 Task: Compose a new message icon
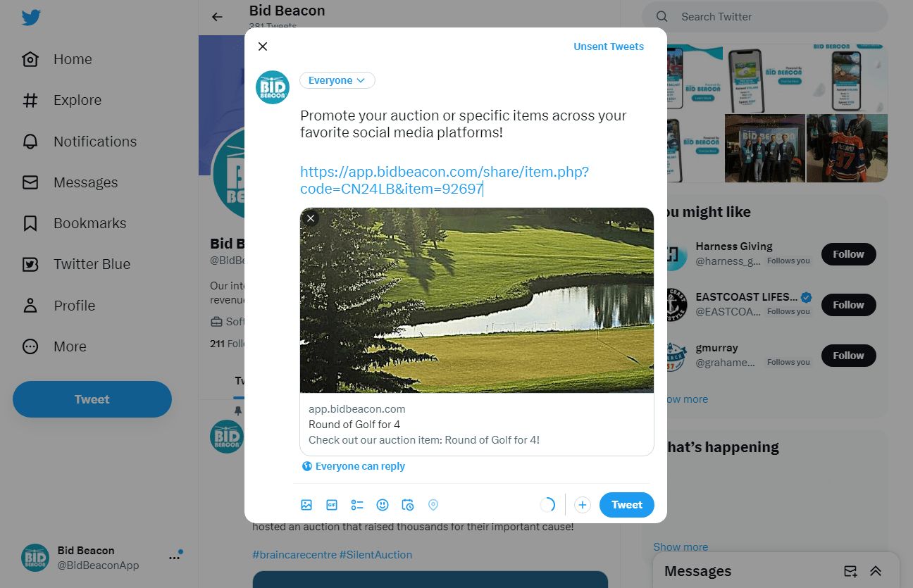pos(850,571)
